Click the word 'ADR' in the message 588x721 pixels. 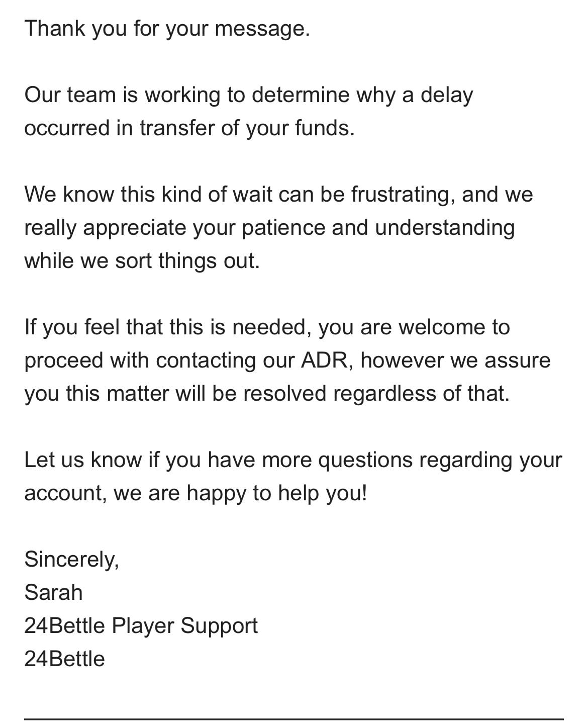tap(326, 360)
